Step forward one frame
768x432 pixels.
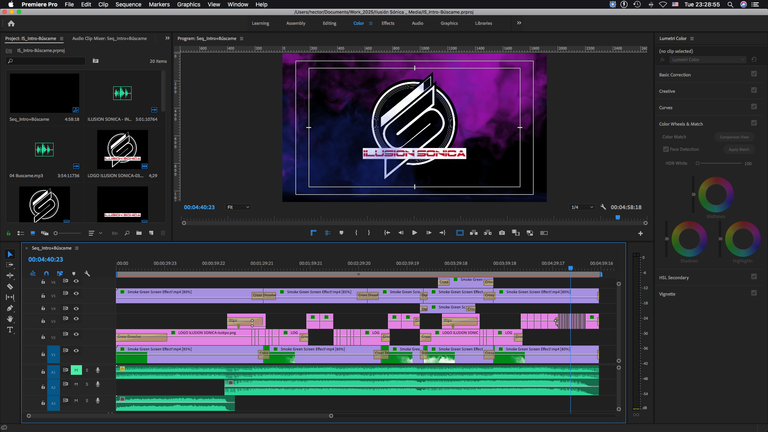point(429,233)
